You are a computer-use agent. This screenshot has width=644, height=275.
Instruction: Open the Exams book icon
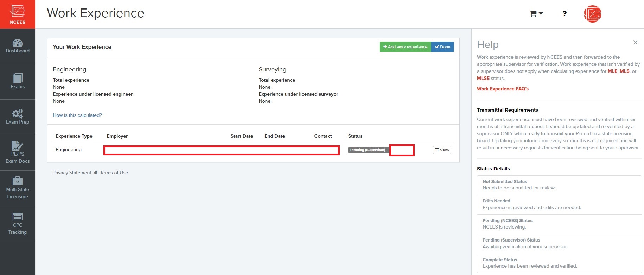tap(18, 78)
